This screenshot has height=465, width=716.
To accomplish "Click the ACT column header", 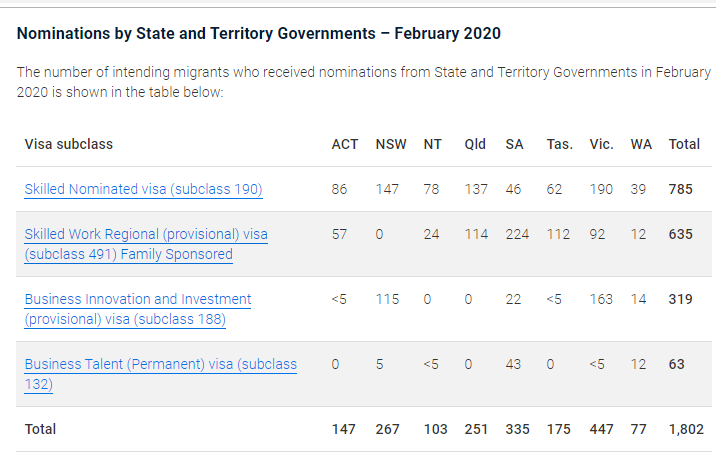I will (345, 144).
